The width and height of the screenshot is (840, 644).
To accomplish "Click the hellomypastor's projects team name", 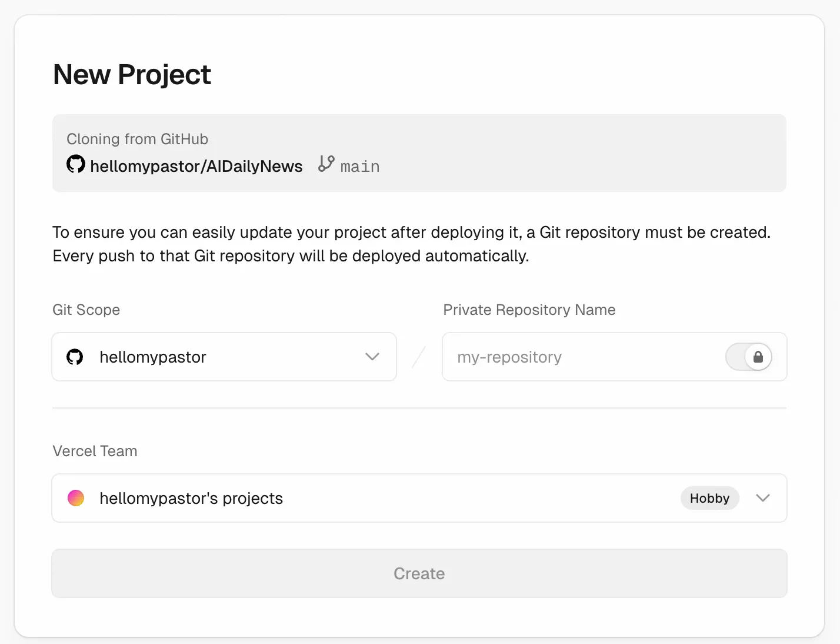I will pos(191,498).
